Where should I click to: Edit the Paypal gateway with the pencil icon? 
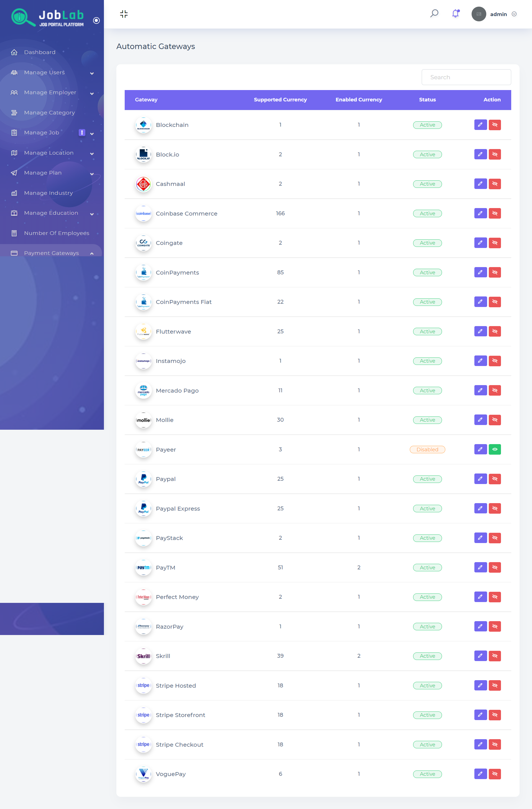pyautogui.click(x=480, y=478)
